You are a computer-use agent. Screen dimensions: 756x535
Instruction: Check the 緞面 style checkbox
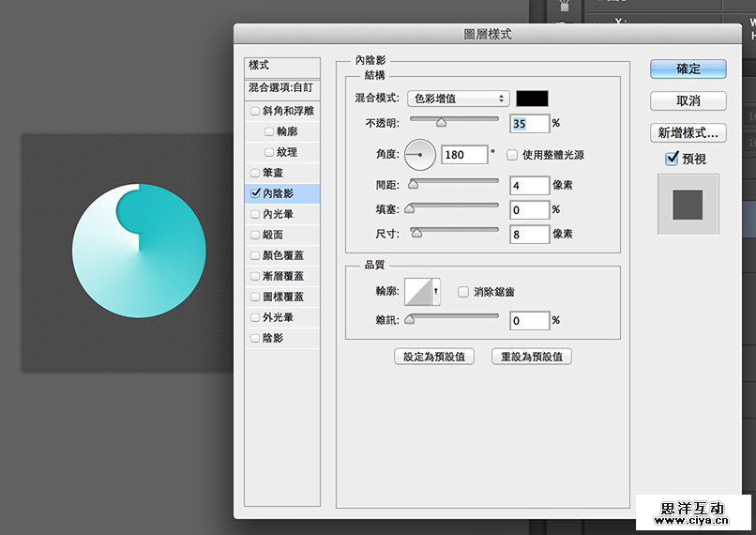point(255,235)
